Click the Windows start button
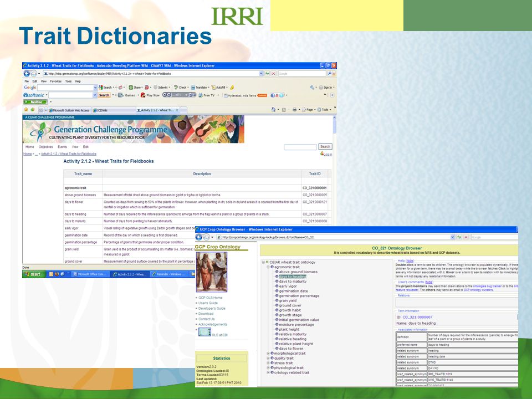 pyautogui.click(x=34, y=274)
